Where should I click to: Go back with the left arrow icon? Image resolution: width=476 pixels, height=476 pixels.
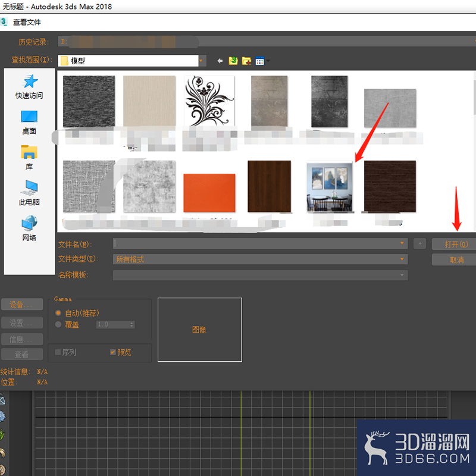tap(220, 61)
